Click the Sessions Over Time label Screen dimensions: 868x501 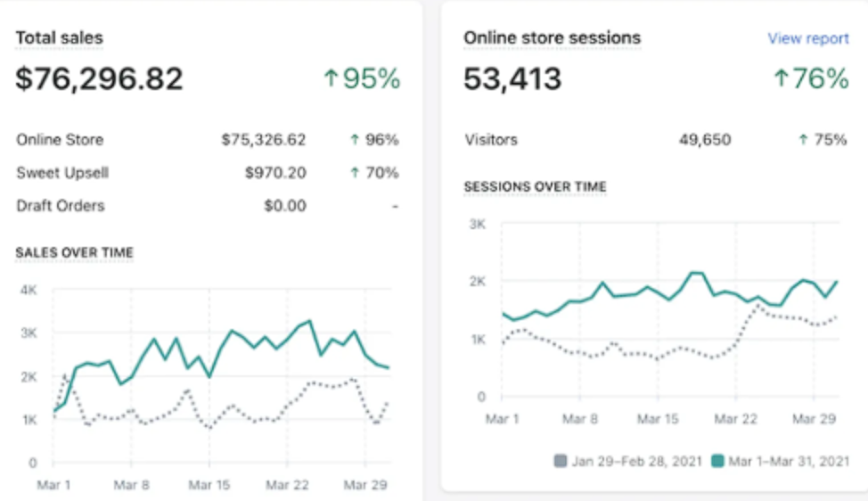pyautogui.click(x=535, y=187)
